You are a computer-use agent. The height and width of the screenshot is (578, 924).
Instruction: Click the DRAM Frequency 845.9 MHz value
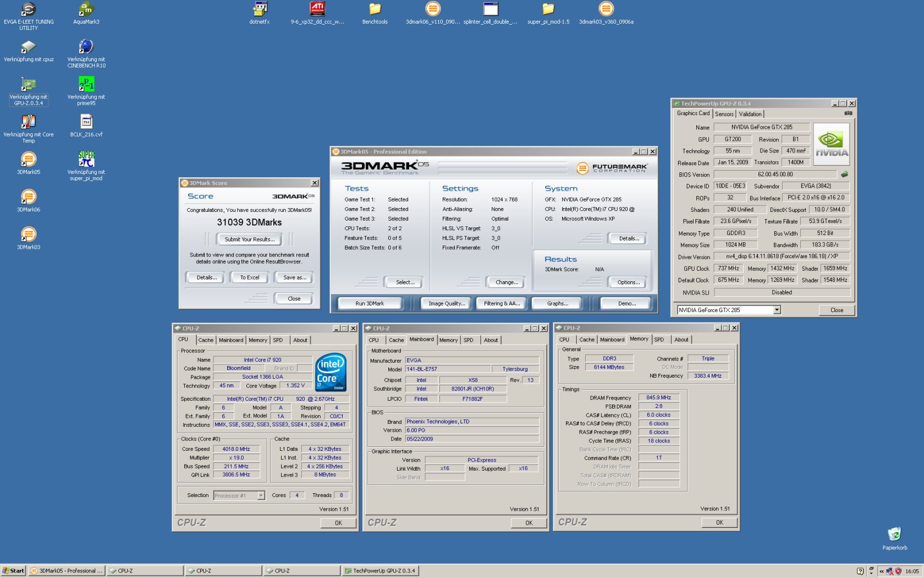(658, 397)
